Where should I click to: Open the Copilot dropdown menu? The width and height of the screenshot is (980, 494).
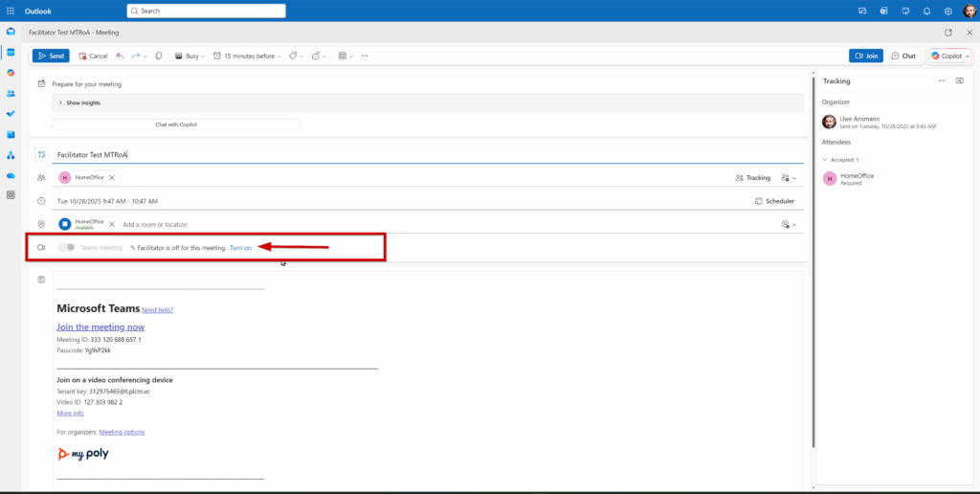click(968, 56)
